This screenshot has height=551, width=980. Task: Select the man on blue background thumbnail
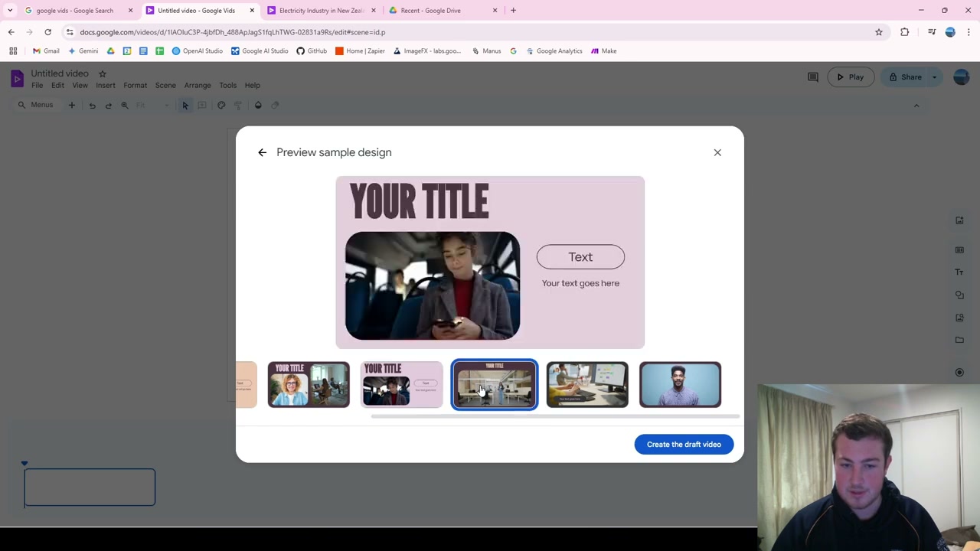point(680,384)
